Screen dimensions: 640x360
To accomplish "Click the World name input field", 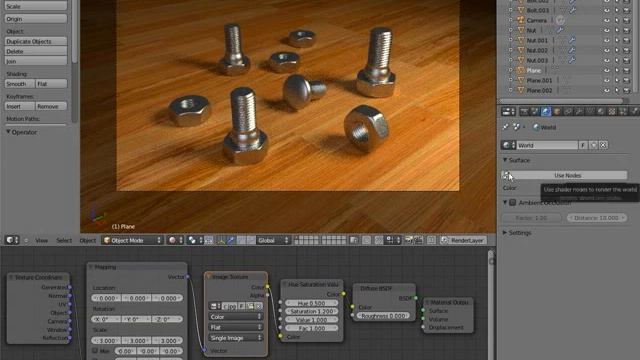I will point(547,145).
